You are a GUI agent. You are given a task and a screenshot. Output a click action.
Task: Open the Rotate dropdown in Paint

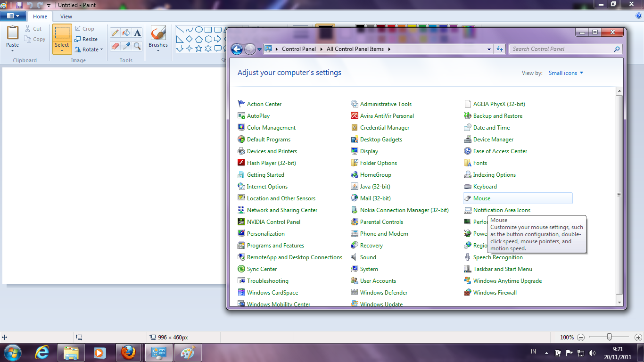tap(89, 49)
